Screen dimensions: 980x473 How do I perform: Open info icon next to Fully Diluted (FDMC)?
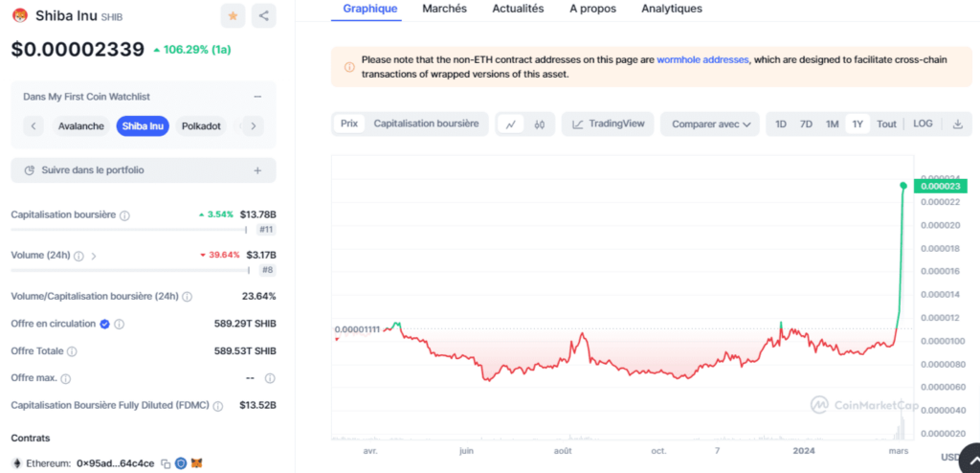point(217,406)
